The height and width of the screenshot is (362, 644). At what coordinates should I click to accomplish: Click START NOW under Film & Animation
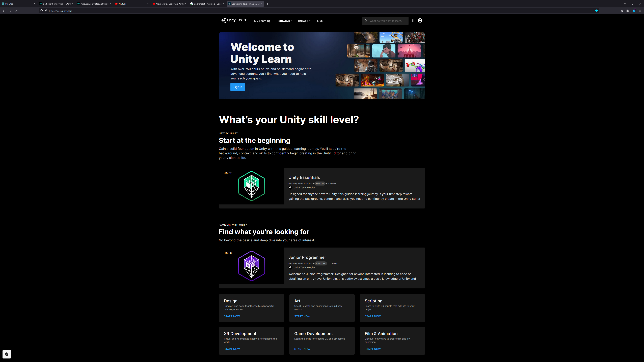click(372, 349)
